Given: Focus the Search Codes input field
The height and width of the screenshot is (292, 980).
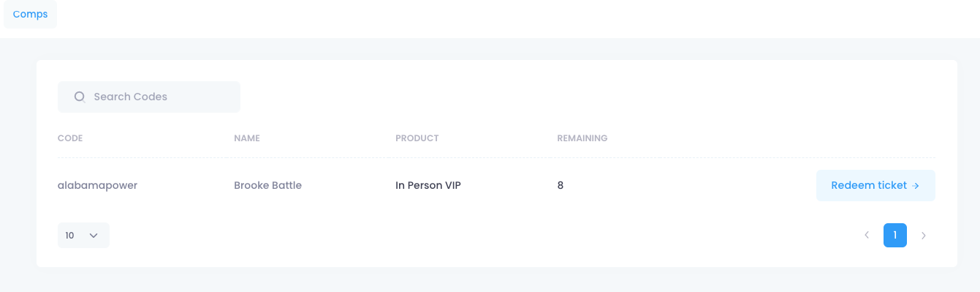Looking at the screenshot, I should pyautogui.click(x=149, y=97).
